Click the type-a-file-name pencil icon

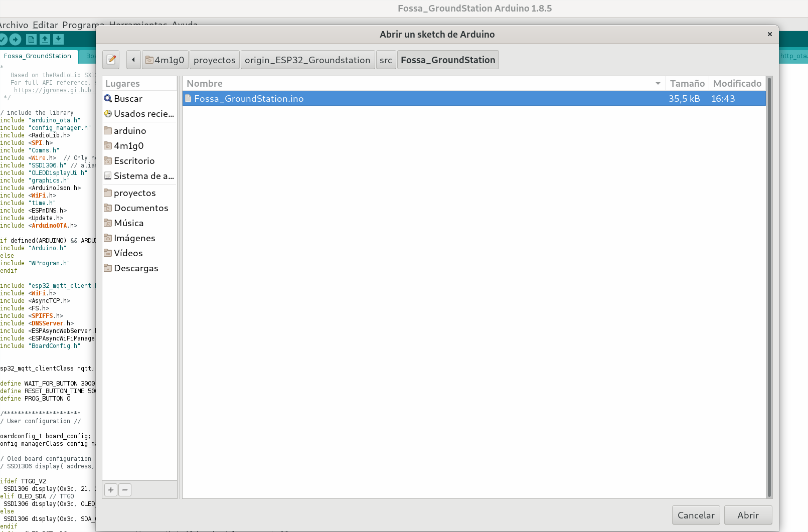click(x=111, y=60)
